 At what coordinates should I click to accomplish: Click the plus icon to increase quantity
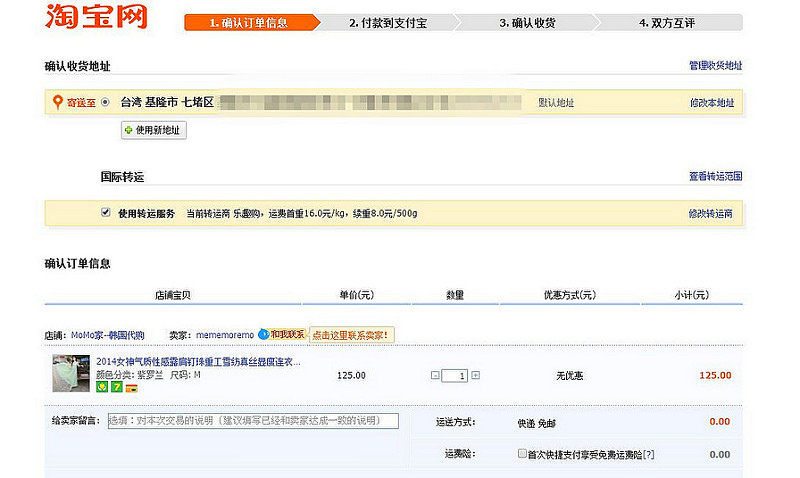click(475, 375)
